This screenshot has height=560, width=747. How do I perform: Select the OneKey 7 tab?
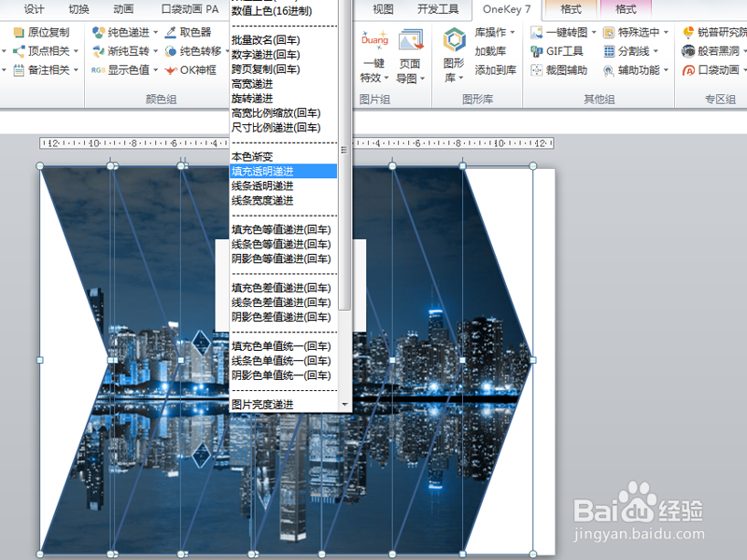click(x=506, y=9)
